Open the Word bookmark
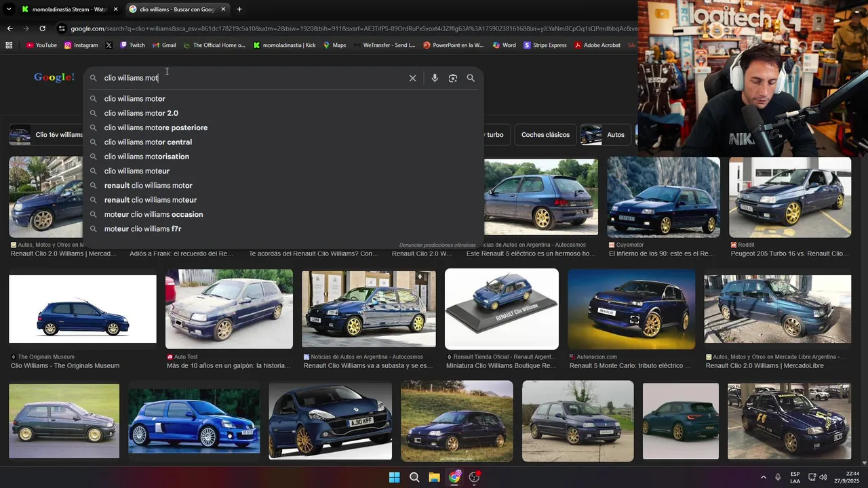868x488 pixels. 504,45
